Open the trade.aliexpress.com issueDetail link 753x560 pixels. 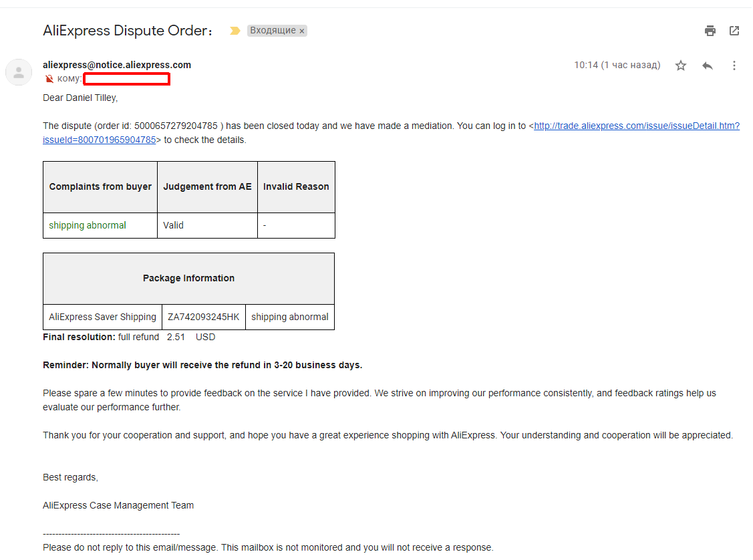[x=636, y=126]
